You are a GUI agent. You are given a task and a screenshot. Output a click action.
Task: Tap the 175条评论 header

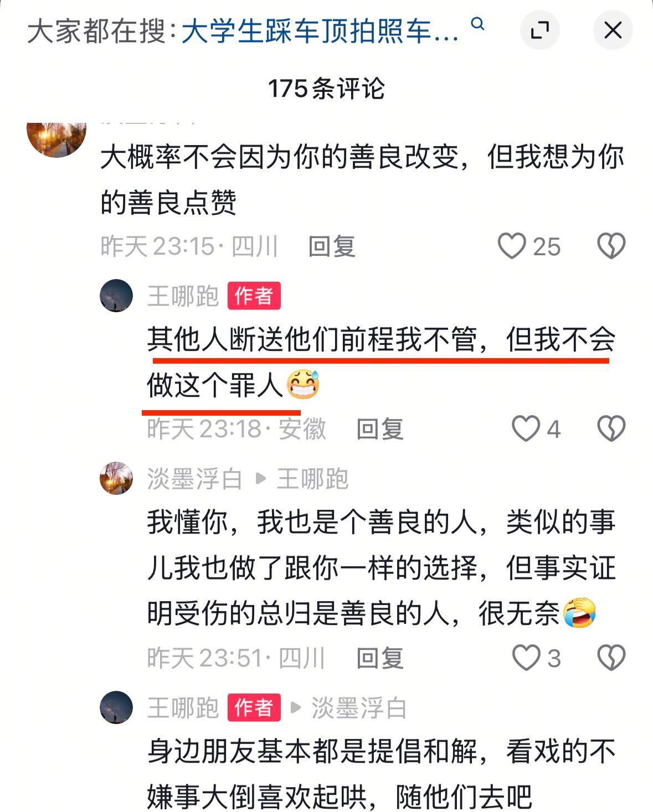[326, 89]
